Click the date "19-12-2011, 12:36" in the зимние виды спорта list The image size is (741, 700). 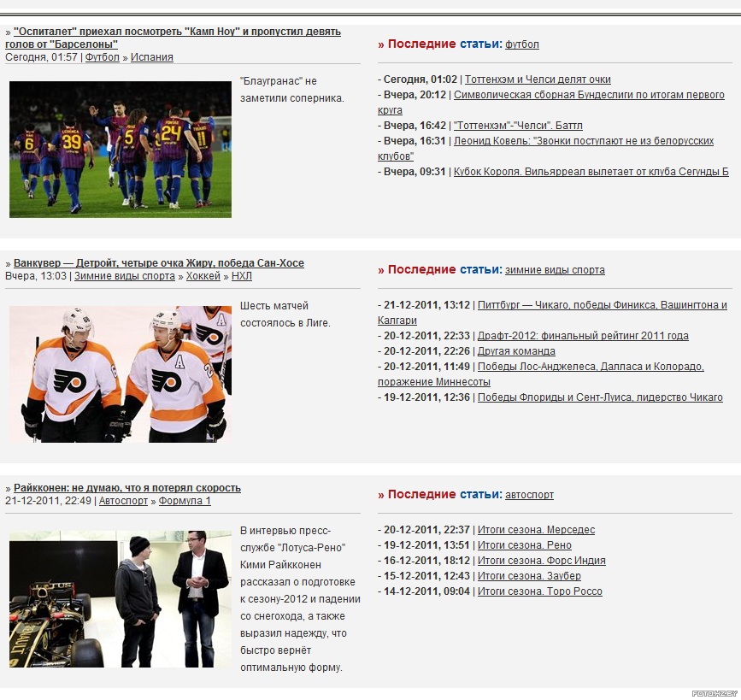(426, 397)
